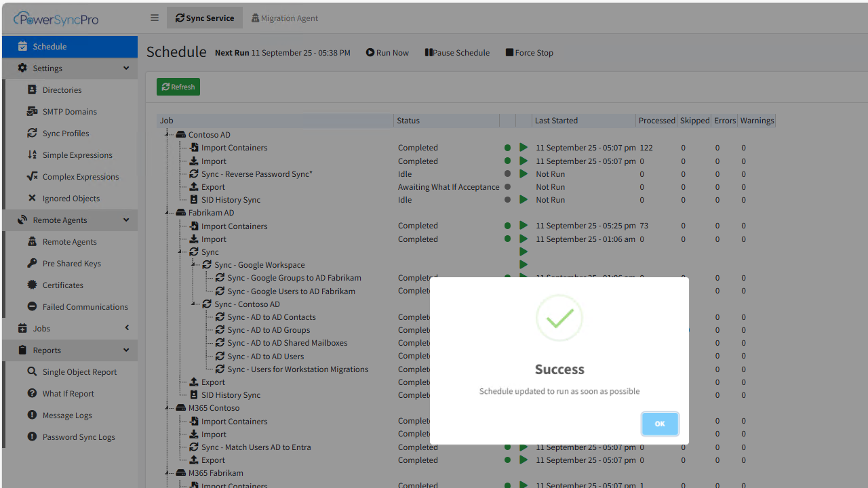The image size is (868, 488).
Task: Click Pause Schedule
Action: (x=457, y=53)
